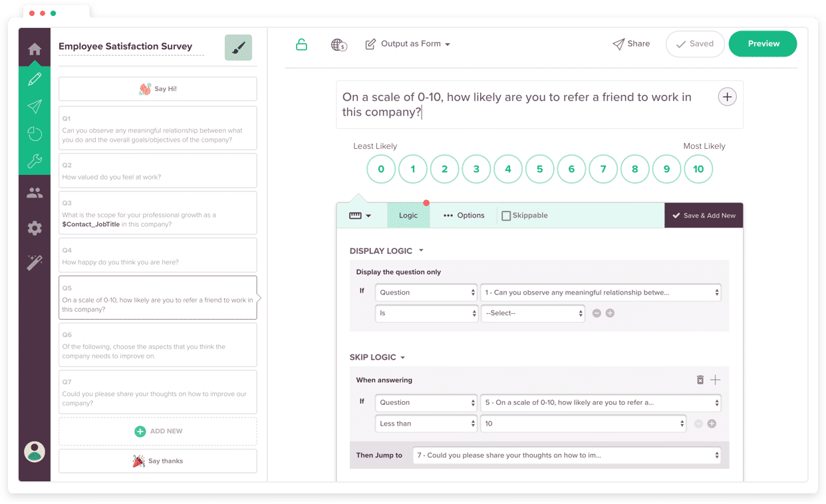The image size is (826, 504).
Task: Open the Settings gear icon in sidebar
Action: pos(35,228)
